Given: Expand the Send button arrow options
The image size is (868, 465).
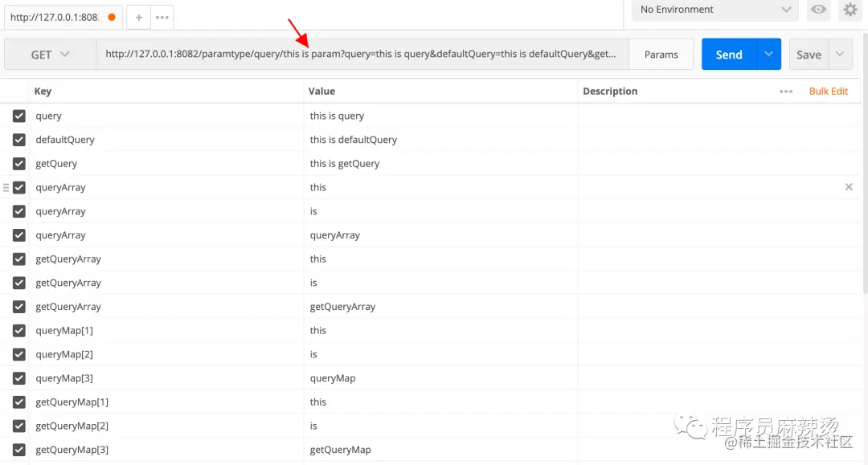Looking at the screenshot, I should click(x=768, y=54).
